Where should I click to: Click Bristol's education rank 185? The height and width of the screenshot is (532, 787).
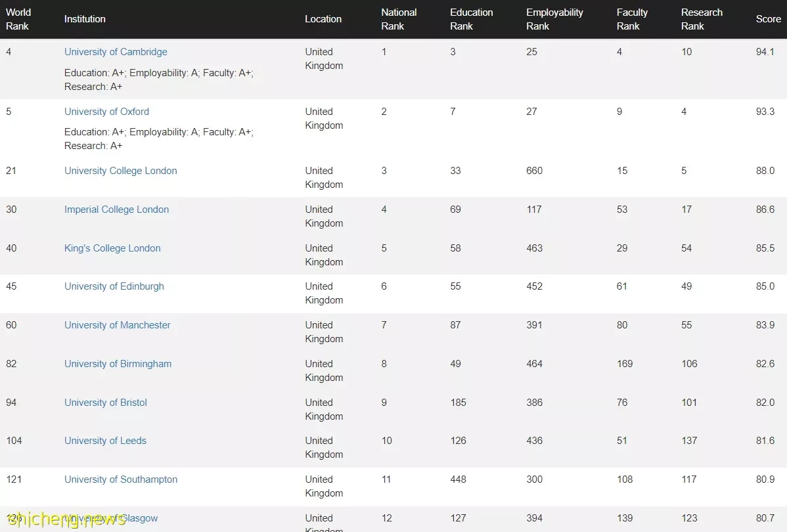[458, 402]
